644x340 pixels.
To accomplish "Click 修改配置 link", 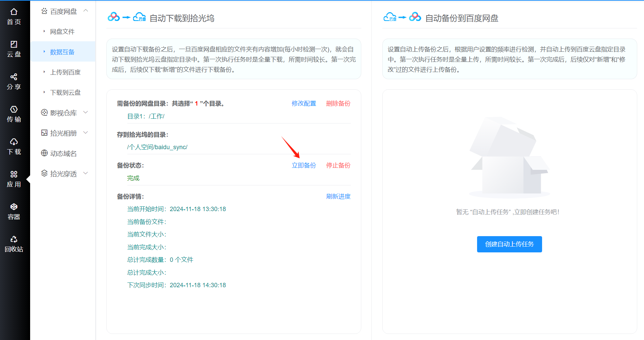I will (304, 104).
